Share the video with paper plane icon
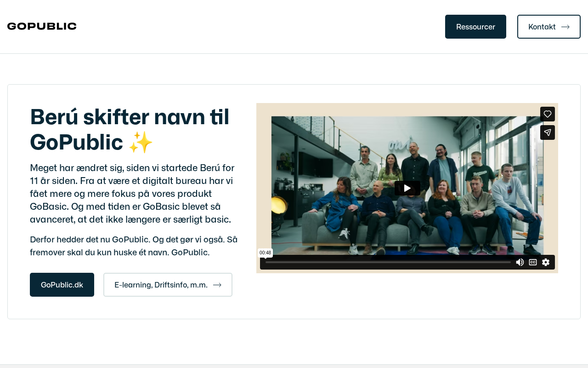Screen dimensions: 588x368 click(x=548, y=132)
